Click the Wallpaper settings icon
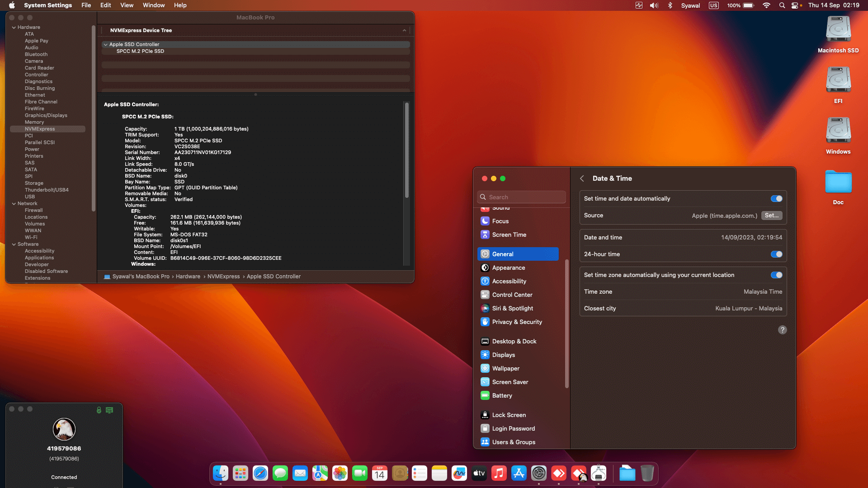Screen dimensions: 868x488 tap(485, 368)
